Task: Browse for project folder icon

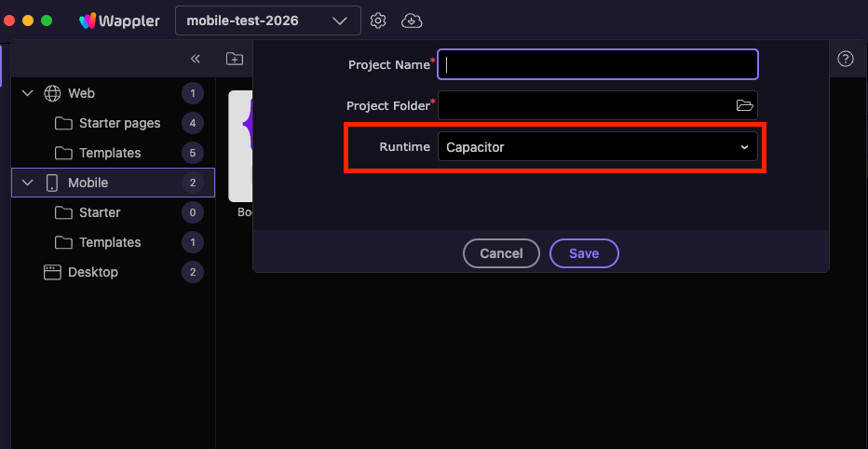Action: [744, 105]
